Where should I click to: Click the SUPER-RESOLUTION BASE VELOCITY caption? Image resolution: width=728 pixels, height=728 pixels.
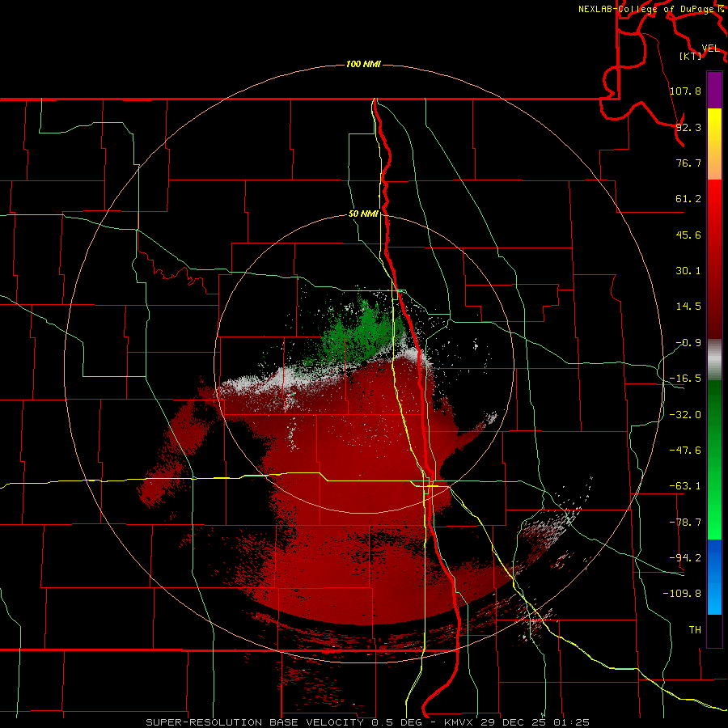coord(368,722)
